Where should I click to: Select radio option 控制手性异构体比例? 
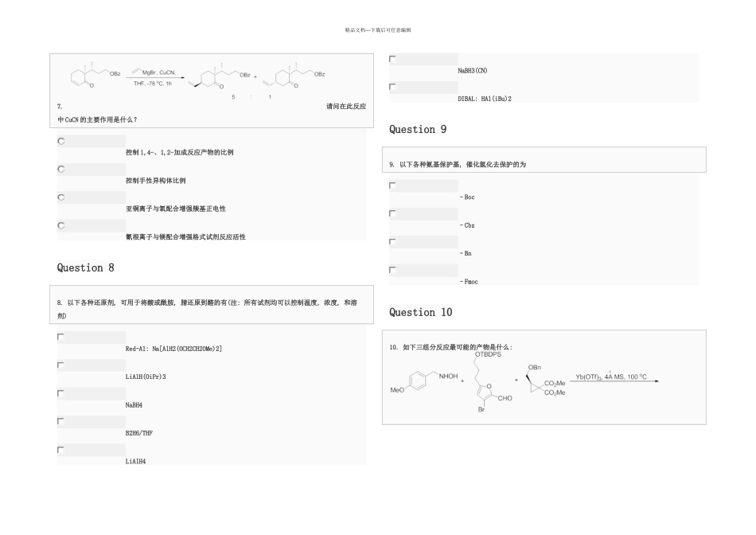61,170
